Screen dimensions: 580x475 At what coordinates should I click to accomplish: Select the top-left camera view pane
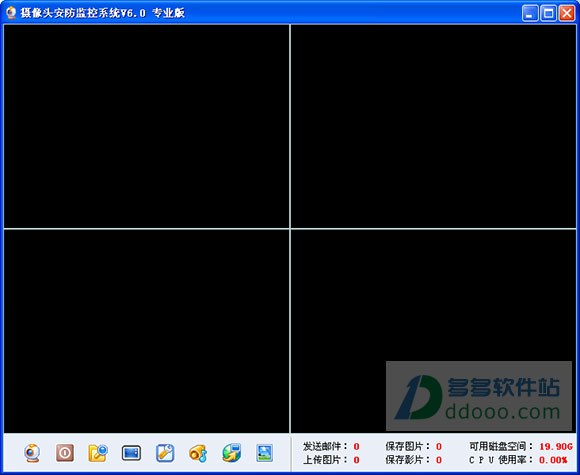pos(146,126)
